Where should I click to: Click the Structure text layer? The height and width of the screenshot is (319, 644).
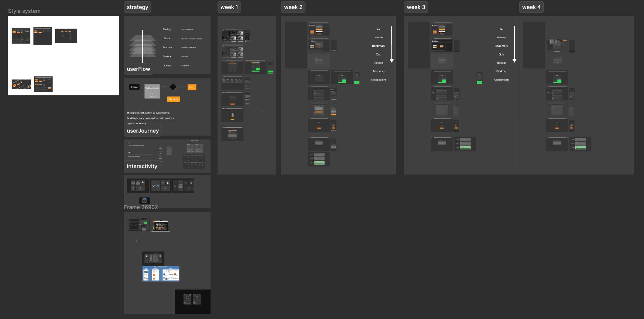click(x=167, y=47)
